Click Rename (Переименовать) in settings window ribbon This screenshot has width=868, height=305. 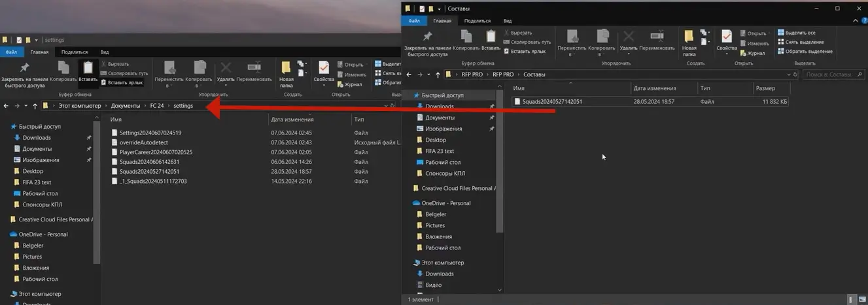point(254,71)
